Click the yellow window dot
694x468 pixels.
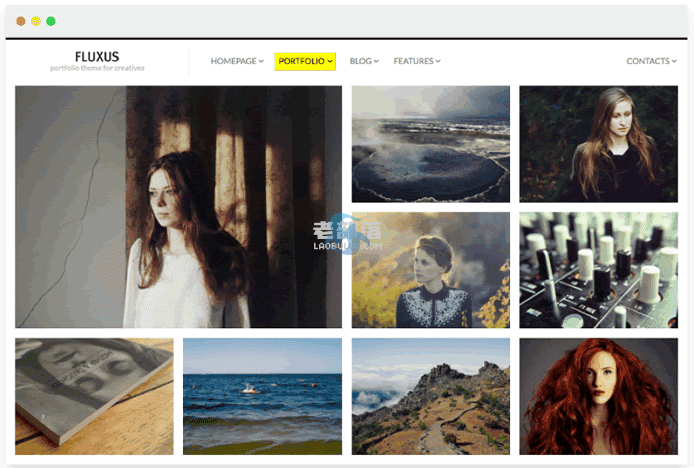pyautogui.click(x=36, y=21)
